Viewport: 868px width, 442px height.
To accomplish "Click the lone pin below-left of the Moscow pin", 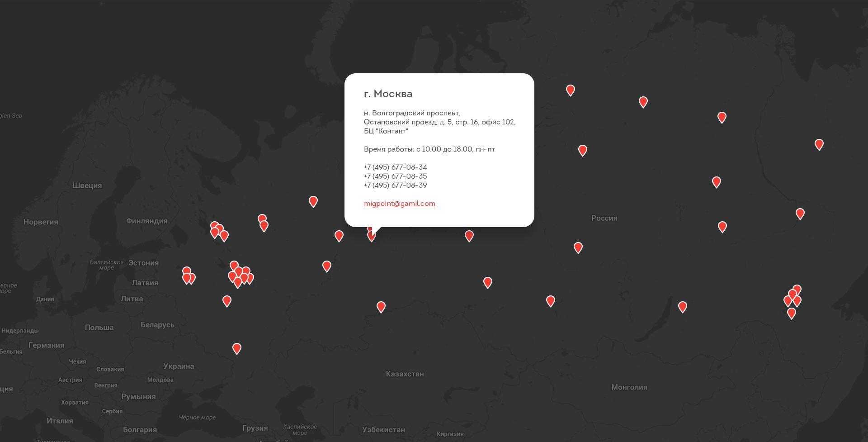I will (x=327, y=266).
